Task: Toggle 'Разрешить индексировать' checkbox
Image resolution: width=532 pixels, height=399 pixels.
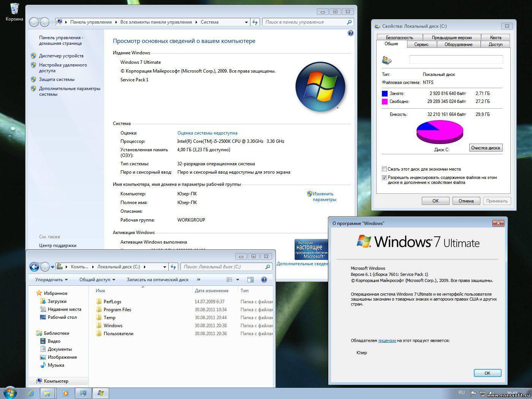Action: point(384,177)
